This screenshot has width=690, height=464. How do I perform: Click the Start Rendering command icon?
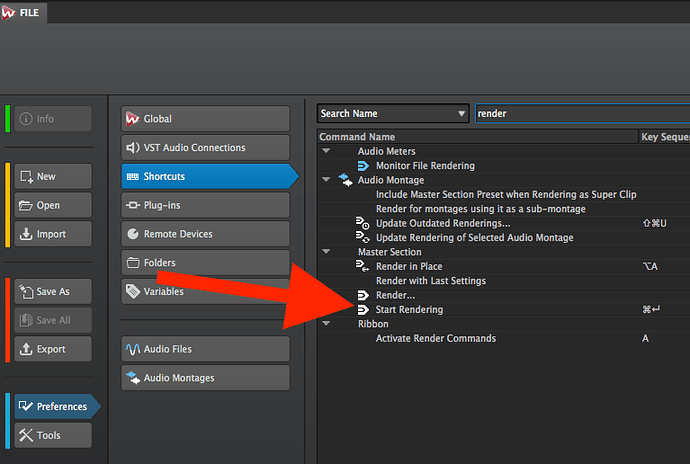pos(364,310)
